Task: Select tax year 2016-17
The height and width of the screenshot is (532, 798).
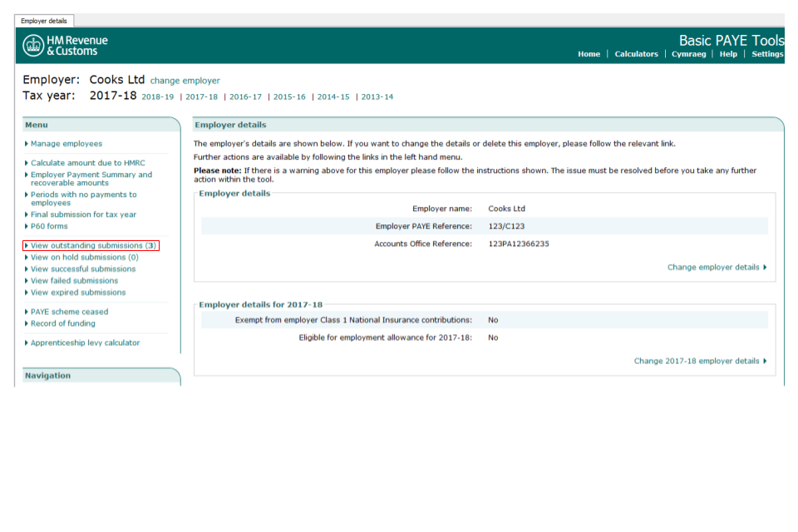Action: click(245, 96)
